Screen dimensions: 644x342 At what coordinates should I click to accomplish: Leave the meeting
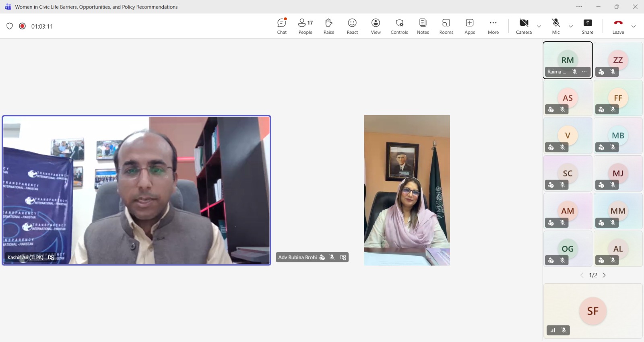(x=618, y=26)
